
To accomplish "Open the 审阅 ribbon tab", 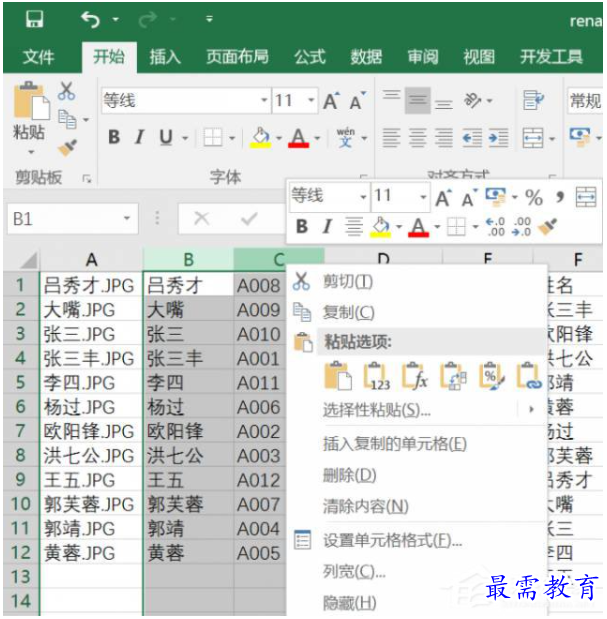I will coord(423,57).
